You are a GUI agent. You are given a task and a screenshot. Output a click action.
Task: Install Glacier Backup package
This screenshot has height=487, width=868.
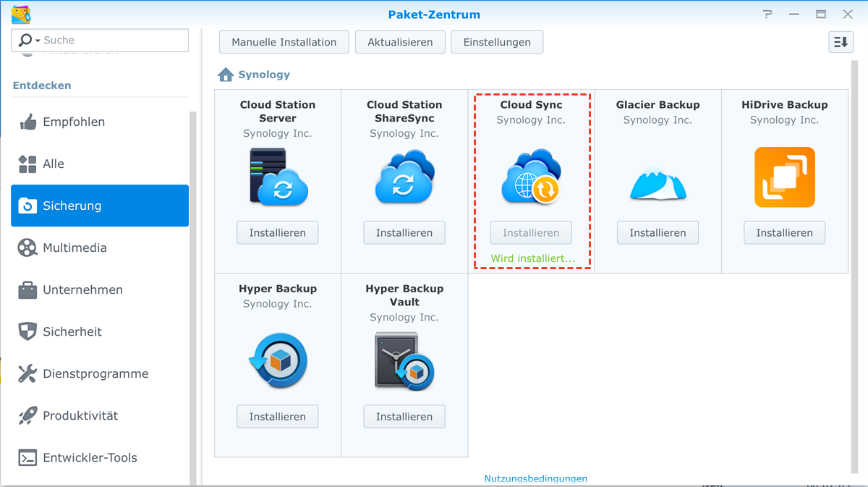(658, 232)
